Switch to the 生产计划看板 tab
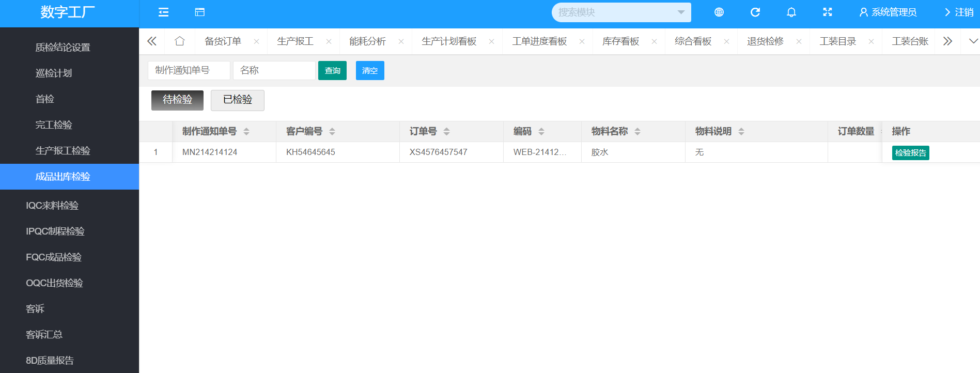Screen dimensions: 980x373 [449, 41]
